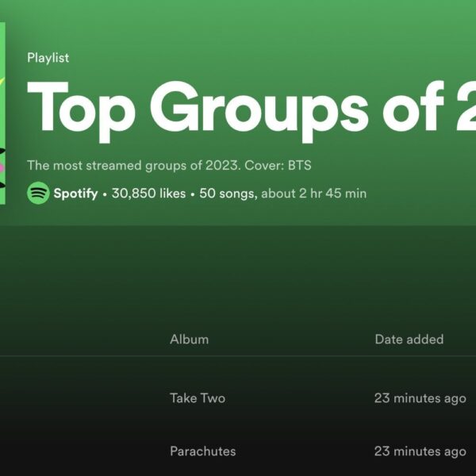The width and height of the screenshot is (476, 476).
Task: Click date added on the Take Two row
Action: (x=420, y=398)
